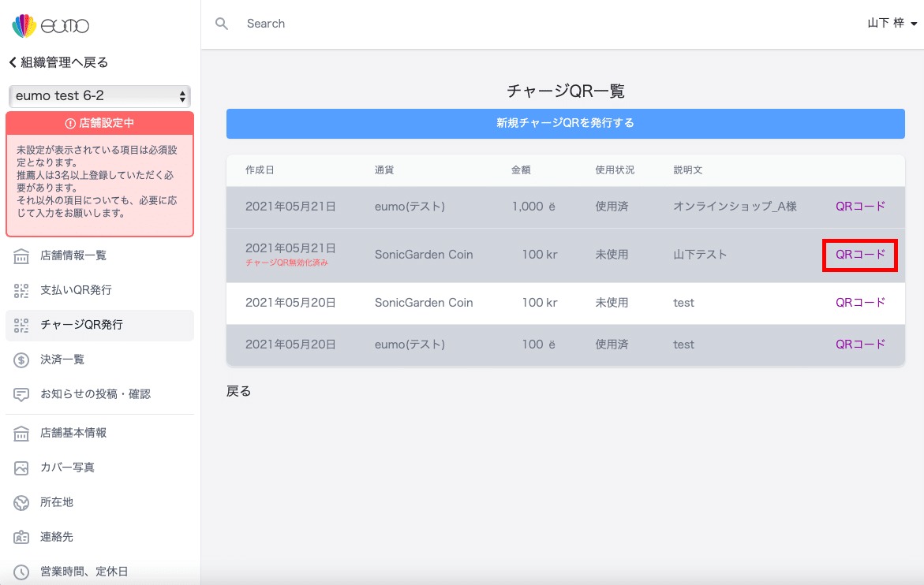The width and height of the screenshot is (924, 585).
Task: Click the back chevron beside 組織管理へ戻る
Action: [x=13, y=61]
